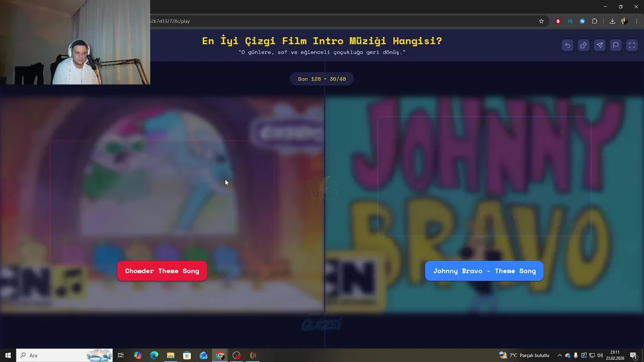Open Task View on the taskbar
644x362 pixels.
tap(121, 355)
